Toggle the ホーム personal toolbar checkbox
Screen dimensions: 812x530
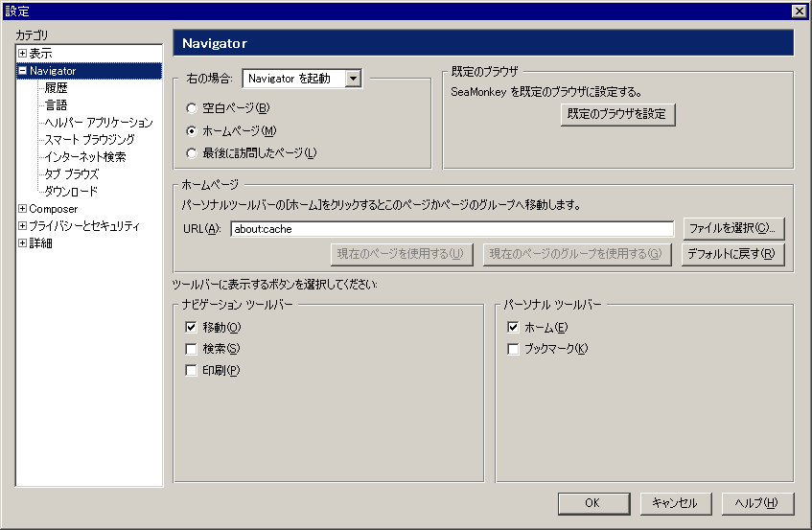(x=513, y=327)
